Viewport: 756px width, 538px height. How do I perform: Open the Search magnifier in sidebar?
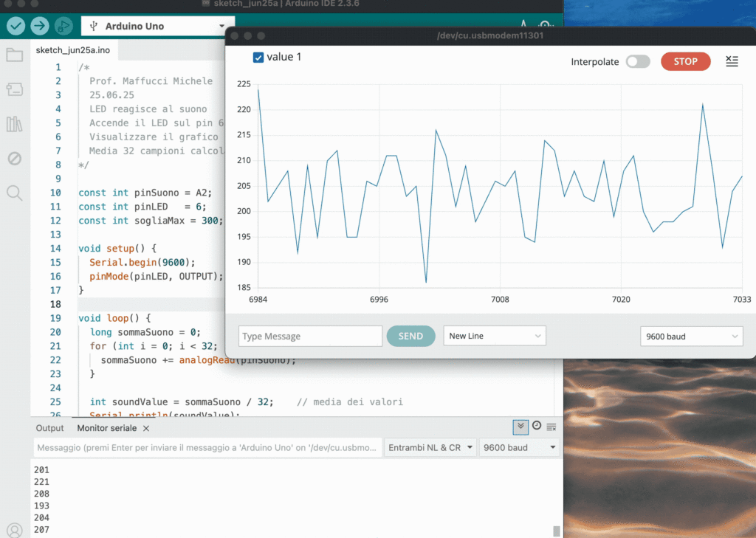point(14,193)
